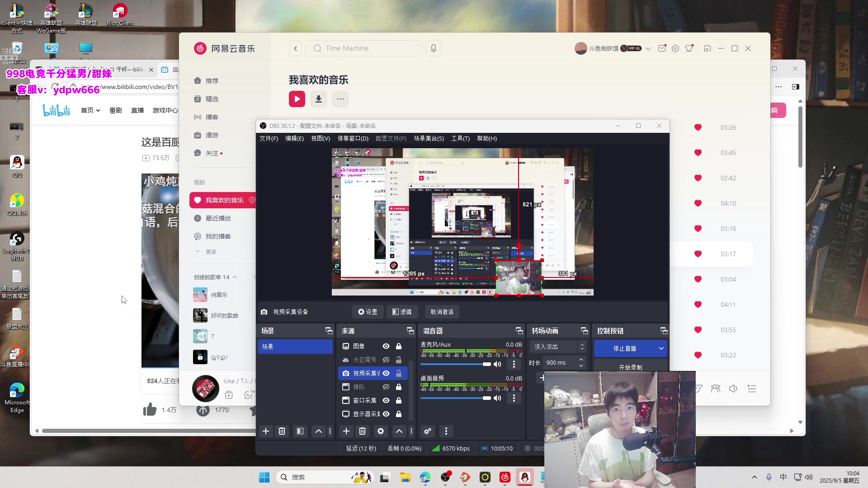Undock the 转场动画 panel
Image resolution: width=868 pixels, height=488 pixels.
(x=584, y=331)
